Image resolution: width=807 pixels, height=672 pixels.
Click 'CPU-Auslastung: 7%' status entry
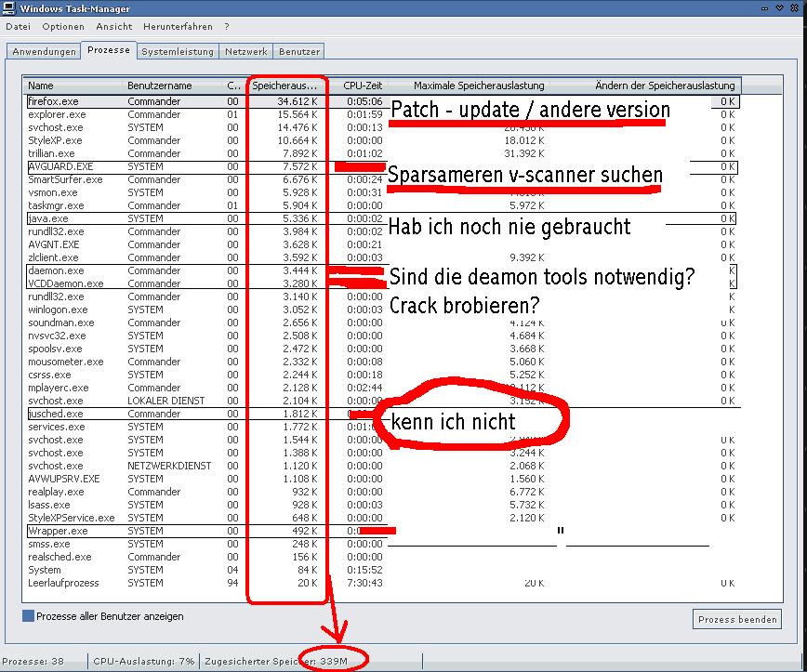(x=143, y=661)
